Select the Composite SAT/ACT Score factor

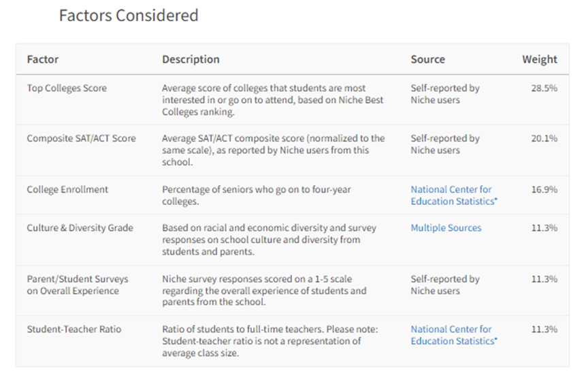point(82,138)
